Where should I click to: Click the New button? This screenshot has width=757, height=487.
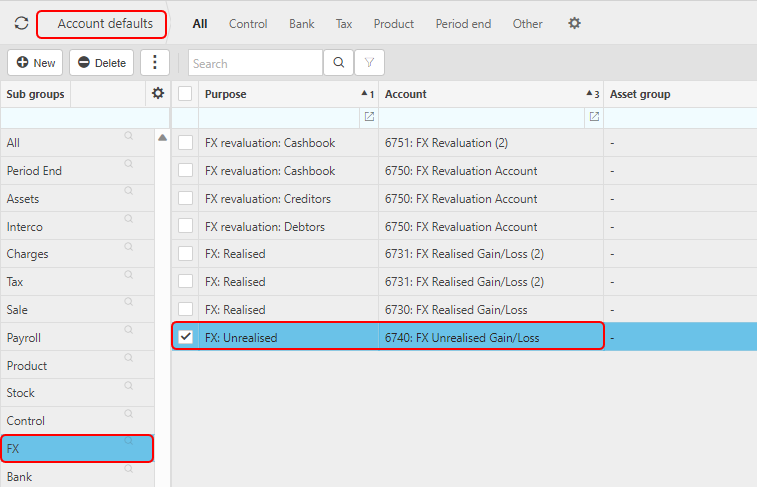35,63
